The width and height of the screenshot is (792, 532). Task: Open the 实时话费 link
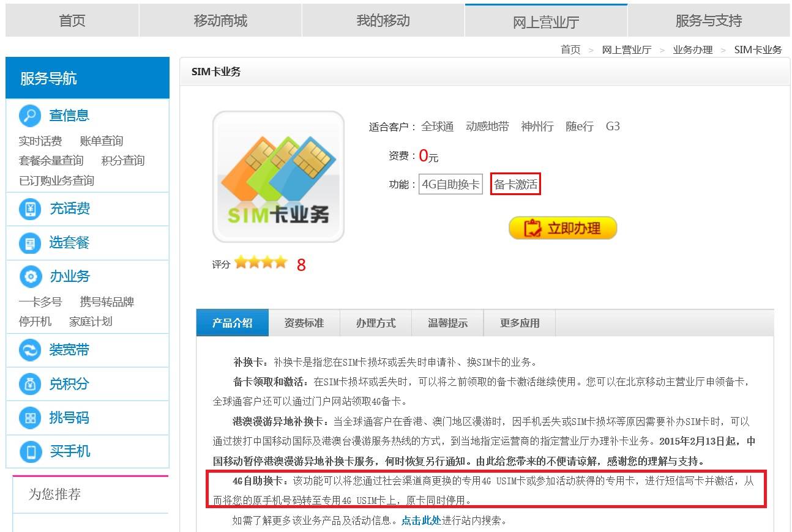tap(40, 141)
